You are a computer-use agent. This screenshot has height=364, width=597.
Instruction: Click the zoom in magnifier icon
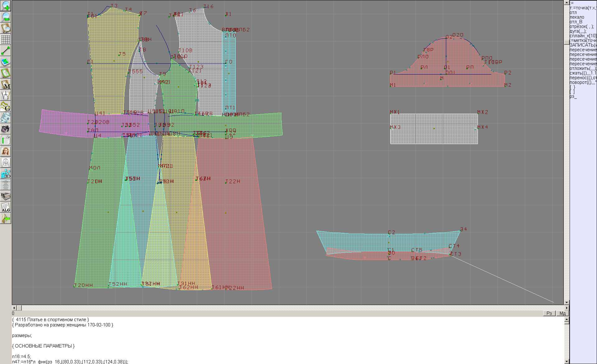coord(6,5)
